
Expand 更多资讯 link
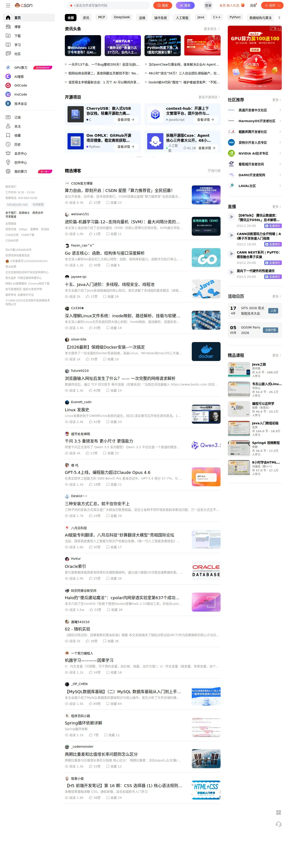pyautogui.click(x=212, y=29)
